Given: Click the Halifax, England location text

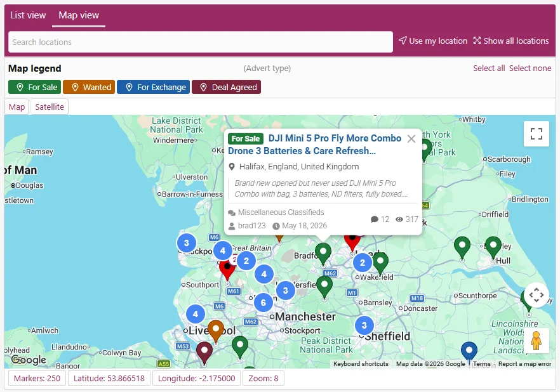Looking at the screenshot, I should [x=299, y=167].
